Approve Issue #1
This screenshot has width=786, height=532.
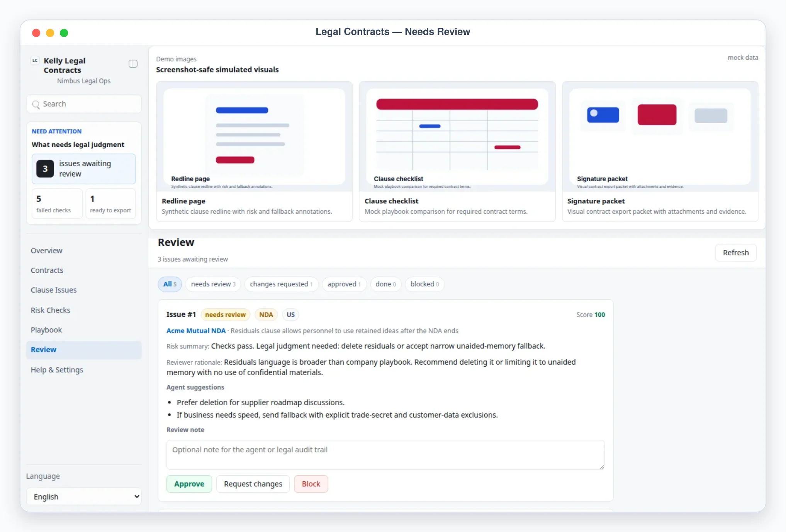[189, 484]
